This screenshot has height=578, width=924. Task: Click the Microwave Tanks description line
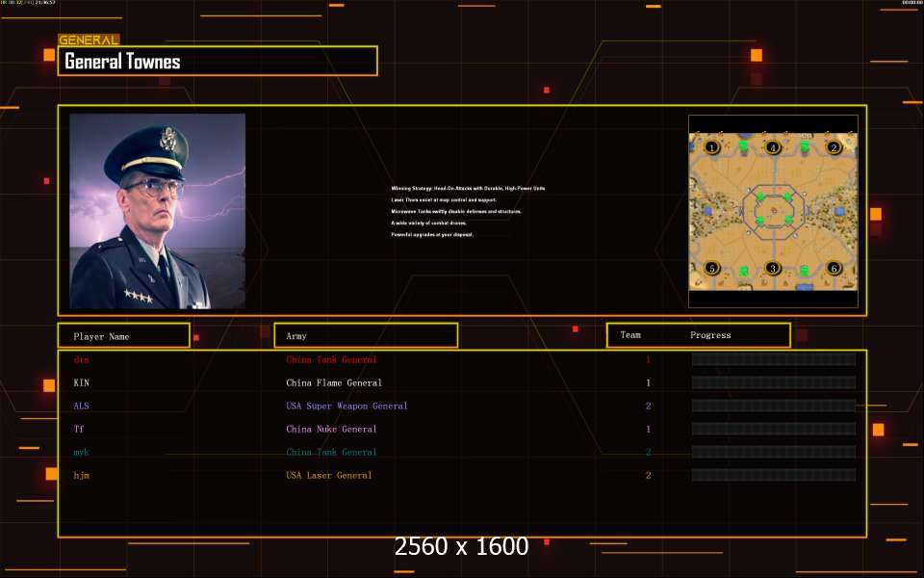[456, 211]
